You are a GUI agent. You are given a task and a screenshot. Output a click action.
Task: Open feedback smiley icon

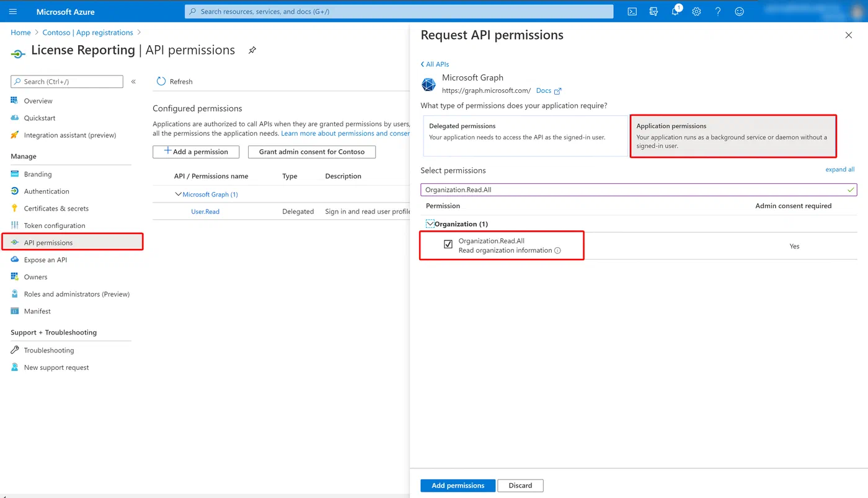click(739, 11)
